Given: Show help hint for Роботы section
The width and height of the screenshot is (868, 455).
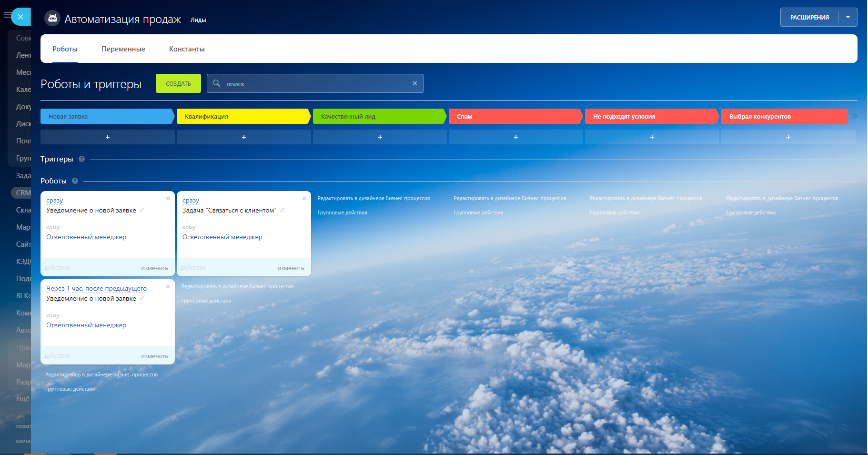Looking at the screenshot, I should [75, 181].
